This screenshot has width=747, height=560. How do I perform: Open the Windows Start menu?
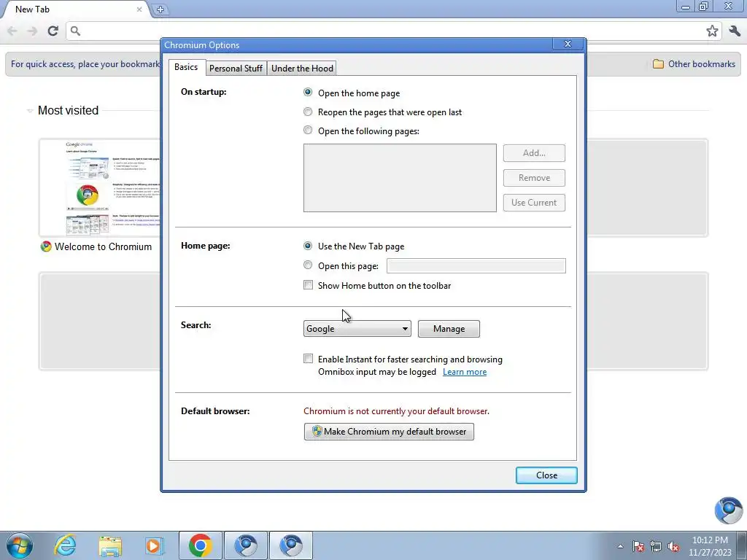(x=20, y=545)
